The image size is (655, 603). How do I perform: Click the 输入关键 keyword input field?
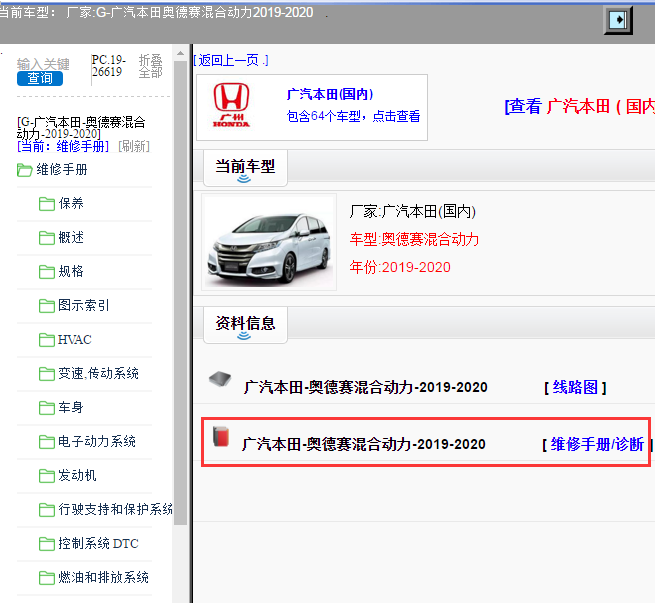click(43, 64)
